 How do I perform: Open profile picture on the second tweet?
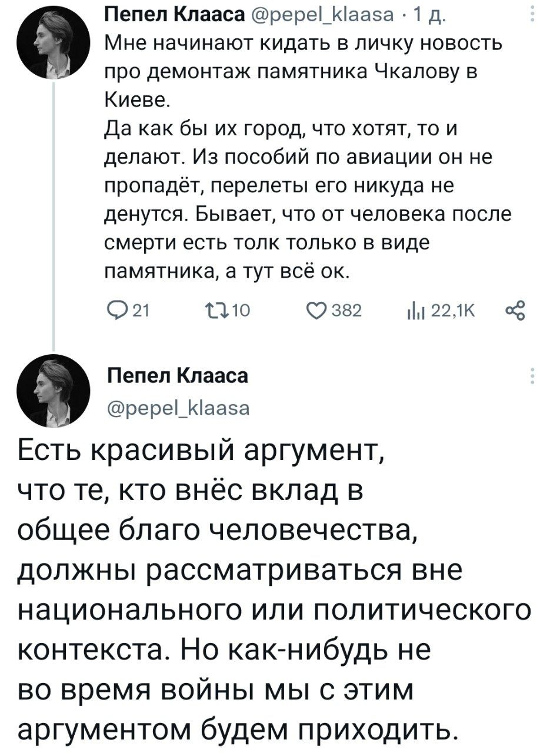(x=55, y=391)
